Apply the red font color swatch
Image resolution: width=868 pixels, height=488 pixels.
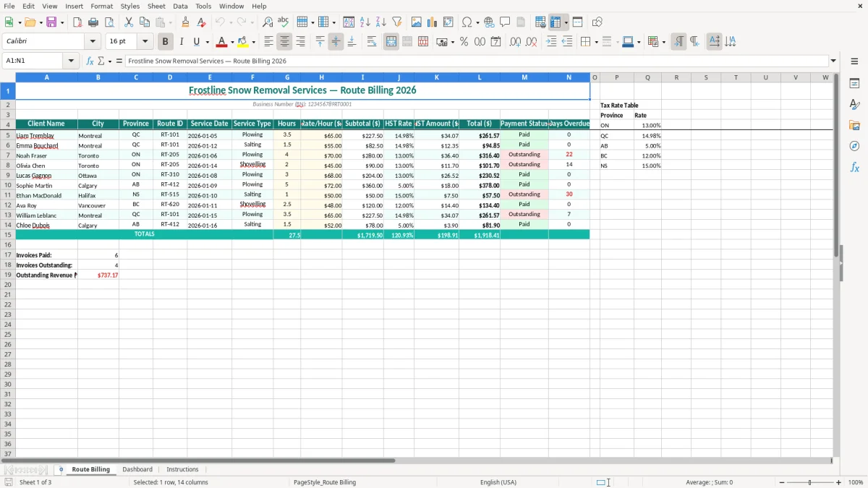[x=222, y=42]
